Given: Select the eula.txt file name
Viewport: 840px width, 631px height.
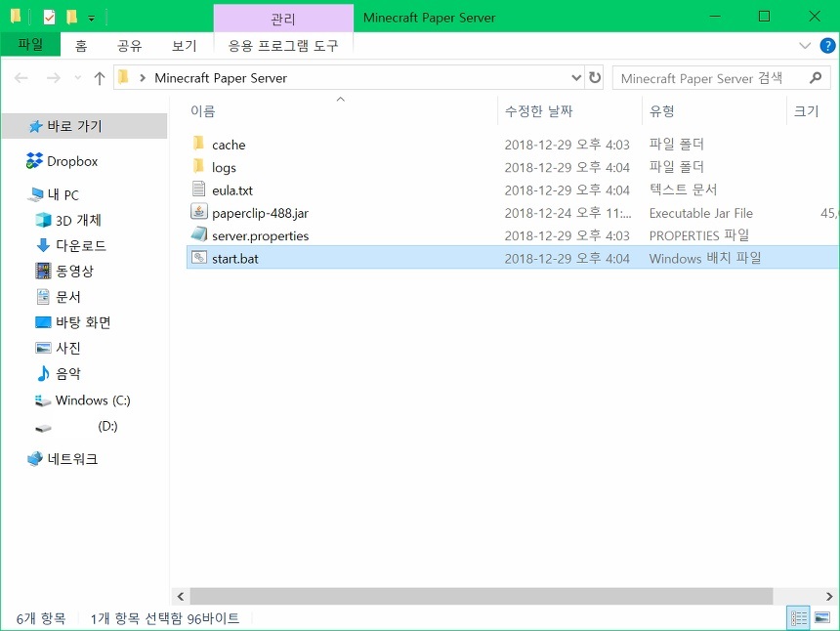Looking at the screenshot, I should pyautogui.click(x=232, y=190).
